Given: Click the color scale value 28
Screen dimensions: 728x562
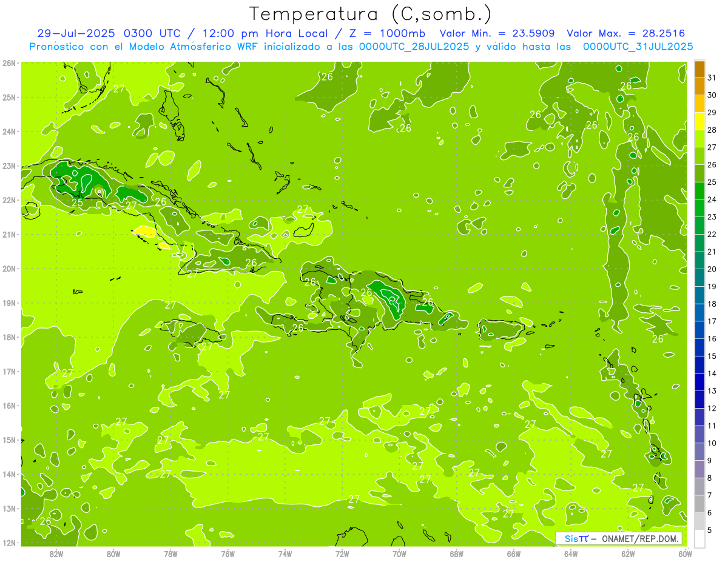Looking at the screenshot, I should point(712,130).
